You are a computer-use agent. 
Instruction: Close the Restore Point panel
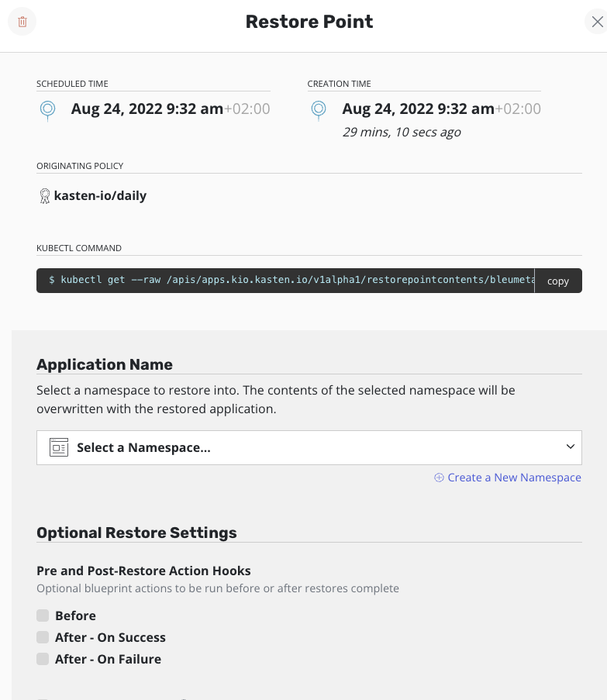597,22
